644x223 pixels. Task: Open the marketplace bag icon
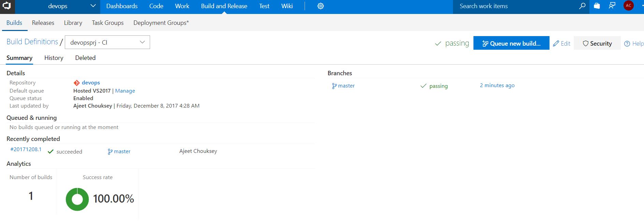pos(597,6)
